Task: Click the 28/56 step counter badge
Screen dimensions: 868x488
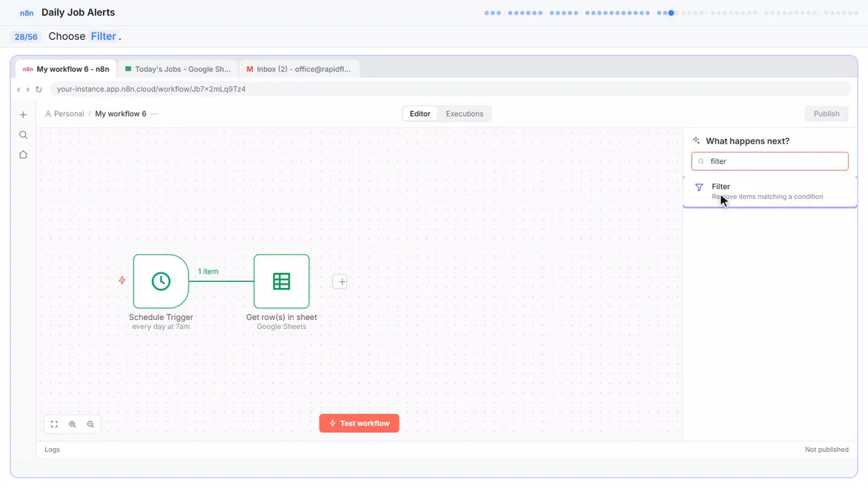Action: [x=26, y=37]
